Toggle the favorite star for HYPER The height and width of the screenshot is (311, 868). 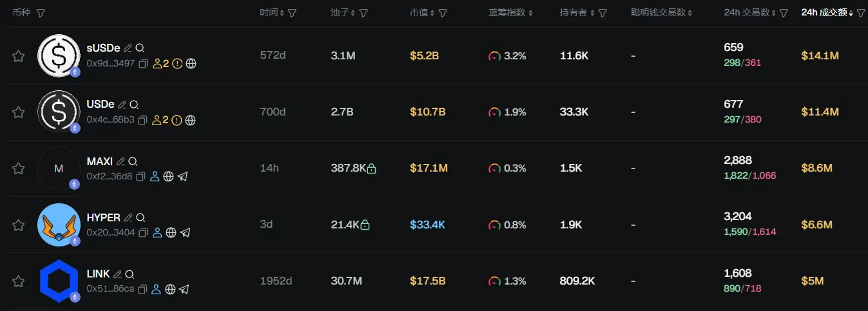[x=19, y=225]
